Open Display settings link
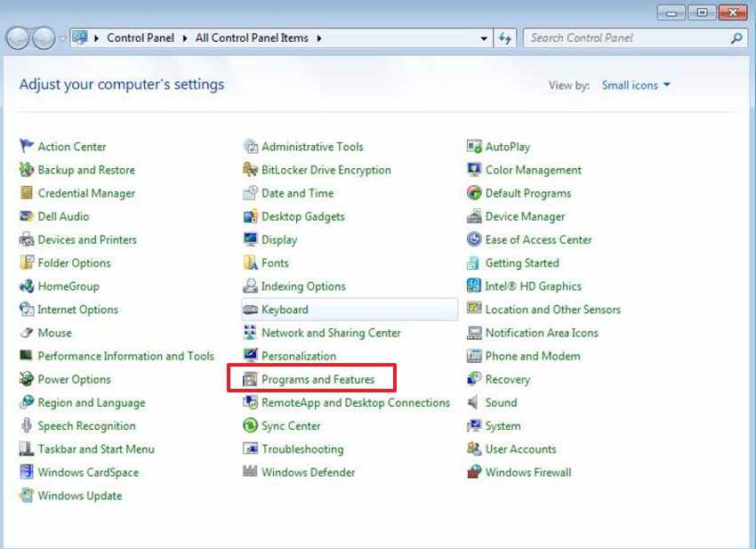The image size is (756, 549). tap(279, 239)
